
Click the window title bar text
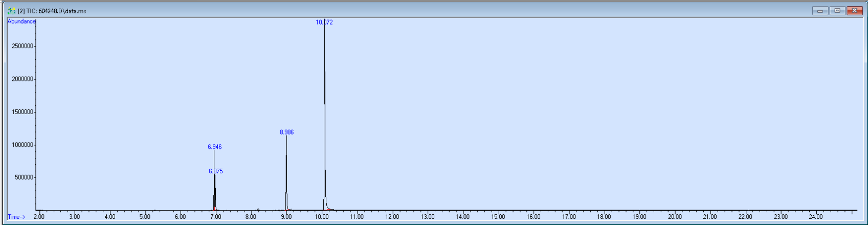52,11
